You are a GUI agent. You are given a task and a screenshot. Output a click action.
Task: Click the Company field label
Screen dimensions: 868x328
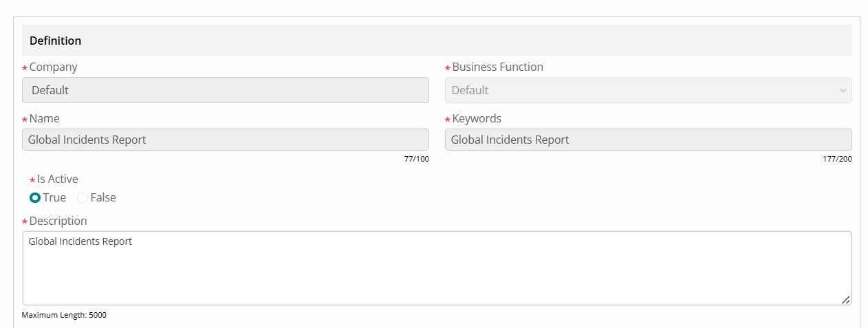tap(54, 67)
